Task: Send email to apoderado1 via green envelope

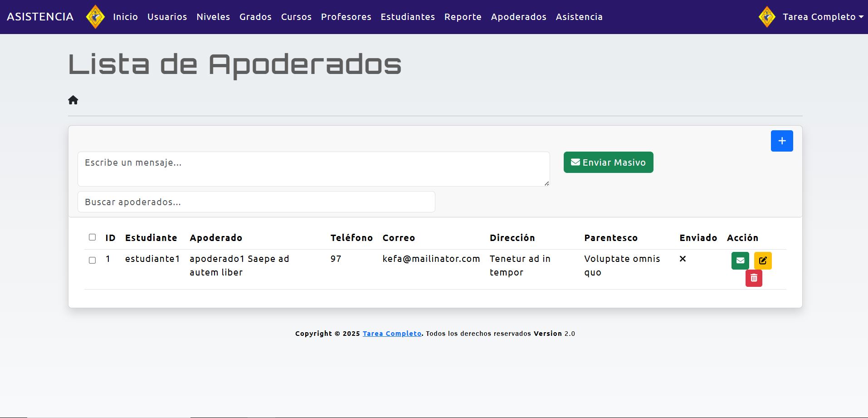Action: (x=740, y=261)
